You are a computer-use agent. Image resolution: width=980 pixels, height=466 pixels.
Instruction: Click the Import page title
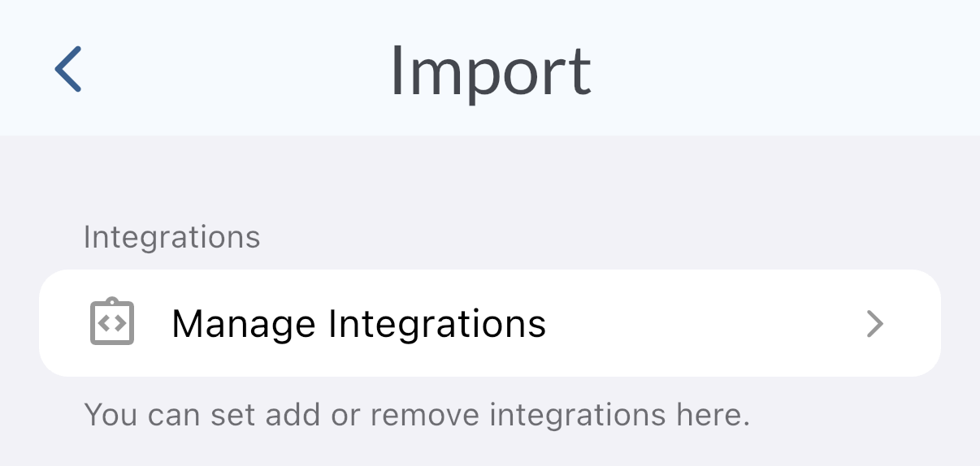[490, 71]
